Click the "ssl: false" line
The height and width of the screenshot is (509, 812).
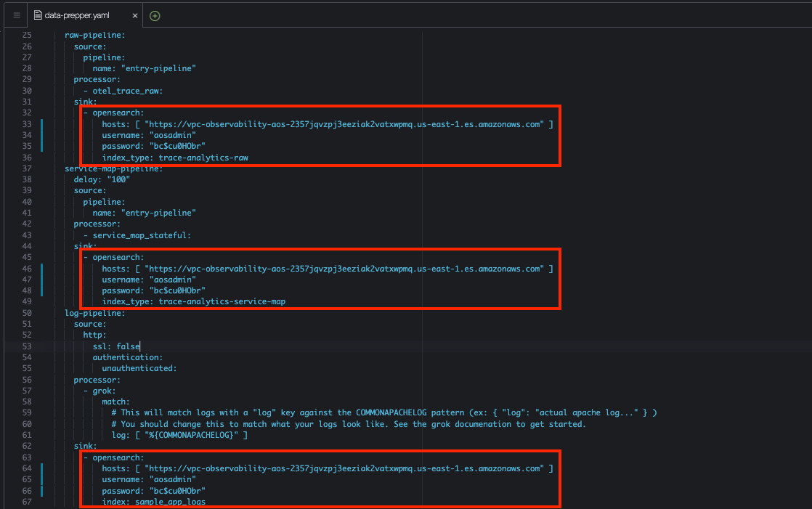click(x=116, y=346)
